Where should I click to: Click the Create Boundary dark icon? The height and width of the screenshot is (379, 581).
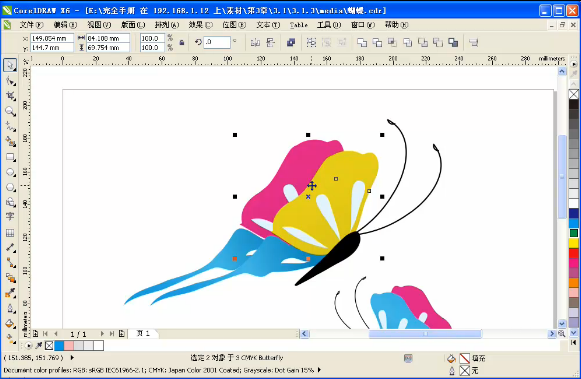[453, 43]
